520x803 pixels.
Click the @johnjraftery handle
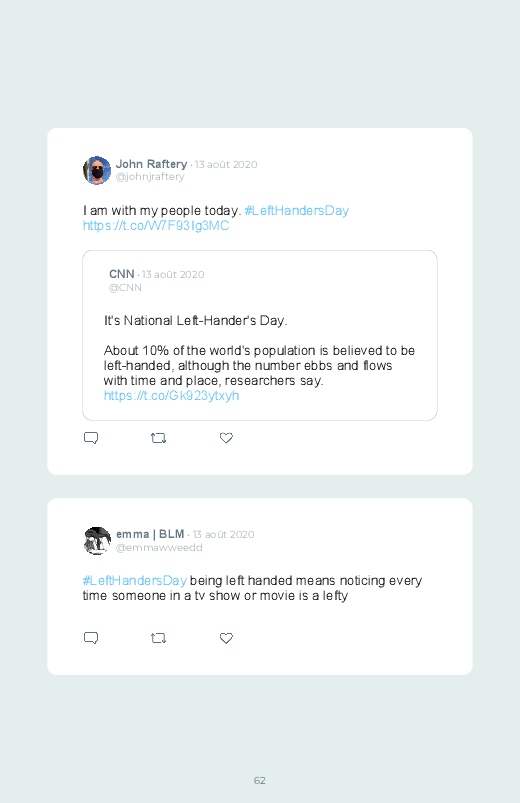pos(150,177)
